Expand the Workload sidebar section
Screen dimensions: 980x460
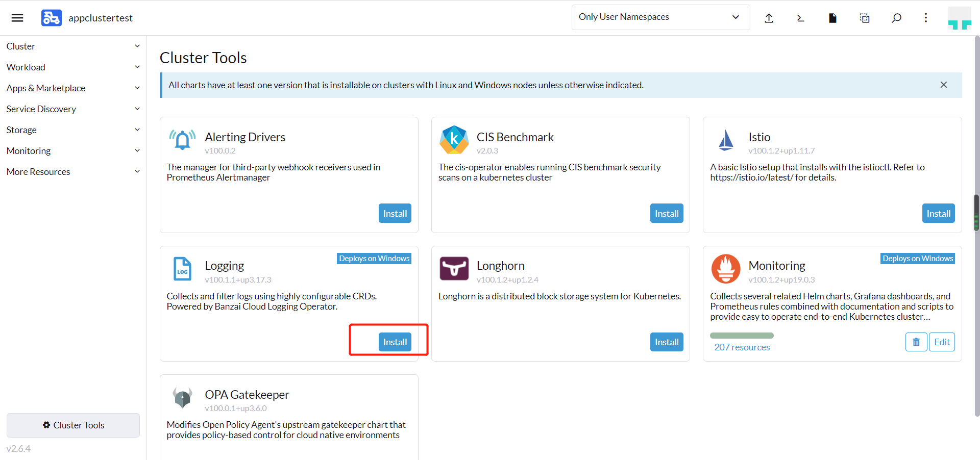pyautogui.click(x=73, y=67)
